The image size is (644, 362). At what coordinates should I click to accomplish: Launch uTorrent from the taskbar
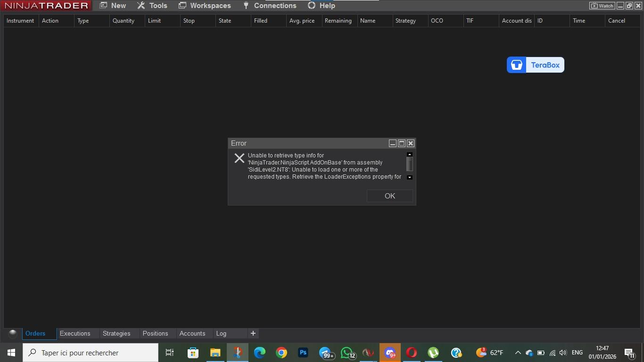coord(433,353)
